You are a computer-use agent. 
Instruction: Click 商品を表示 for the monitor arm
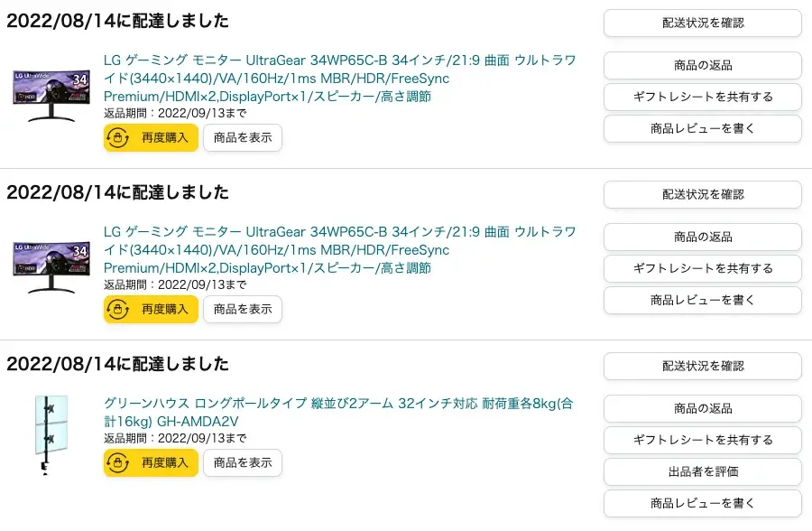coord(243,463)
